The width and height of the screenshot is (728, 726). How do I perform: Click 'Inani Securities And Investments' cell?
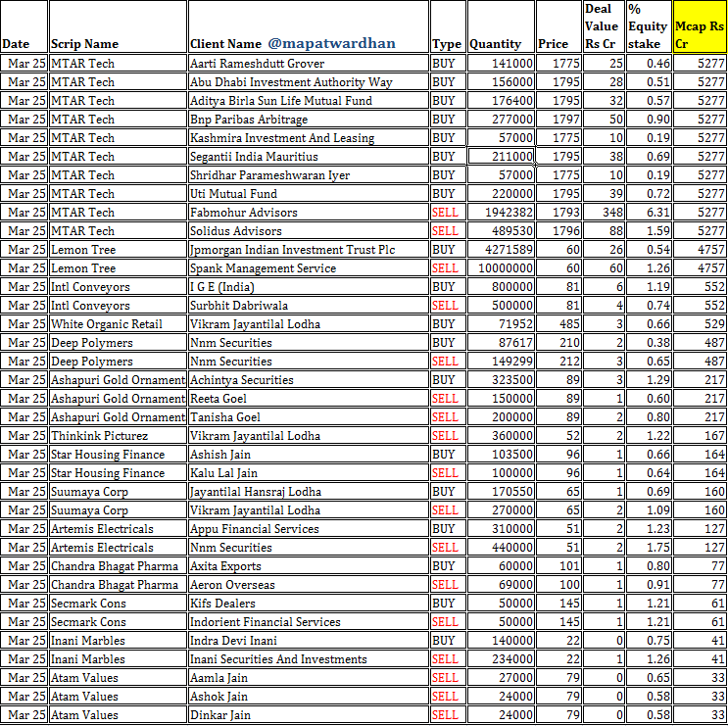coord(309,658)
